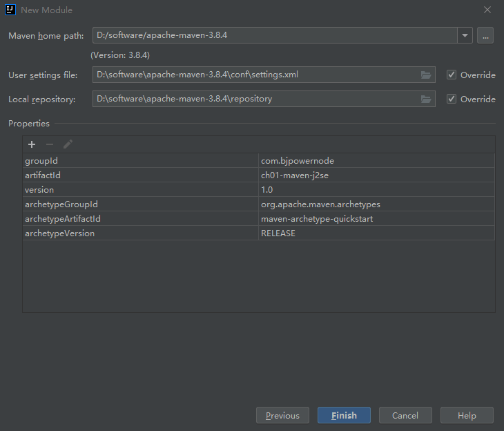Click the IntelliJ IDEA logo in title bar
Image resolution: width=504 pixels, height=431 pixels.
10,10
